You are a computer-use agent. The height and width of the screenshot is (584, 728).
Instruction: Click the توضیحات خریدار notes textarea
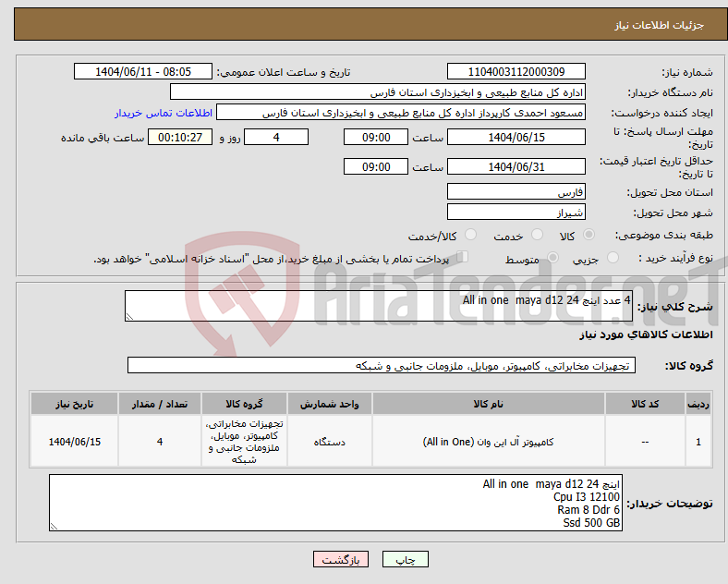click(x=335, y=503)
